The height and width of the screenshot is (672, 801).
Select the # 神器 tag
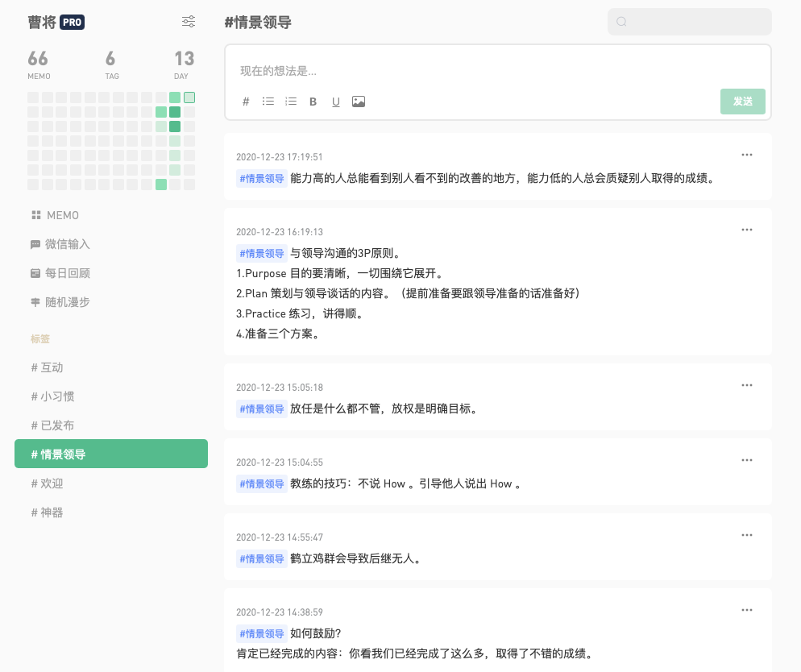click(47, 512)
